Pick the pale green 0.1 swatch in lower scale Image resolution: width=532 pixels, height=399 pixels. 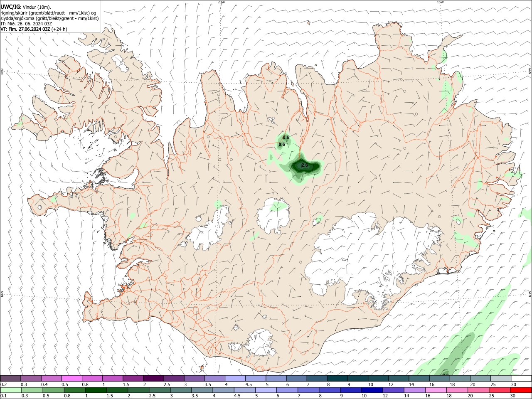pos(11,390)
